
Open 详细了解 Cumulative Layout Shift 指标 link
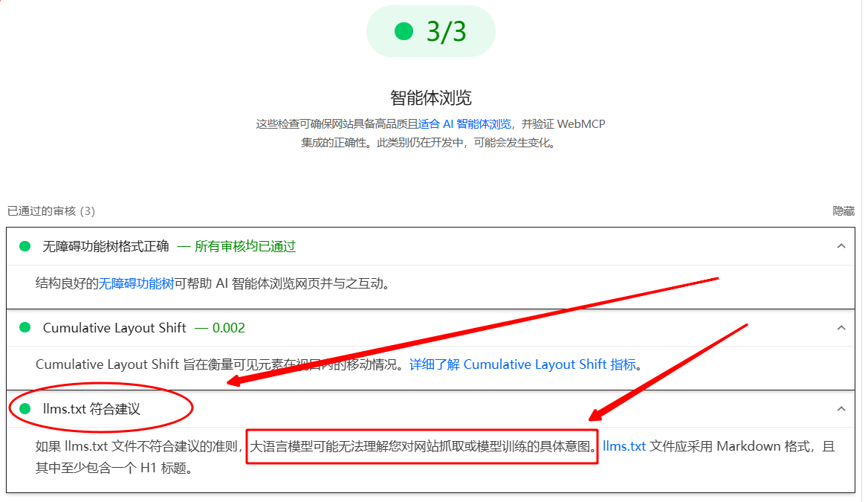tap(522, 364)
